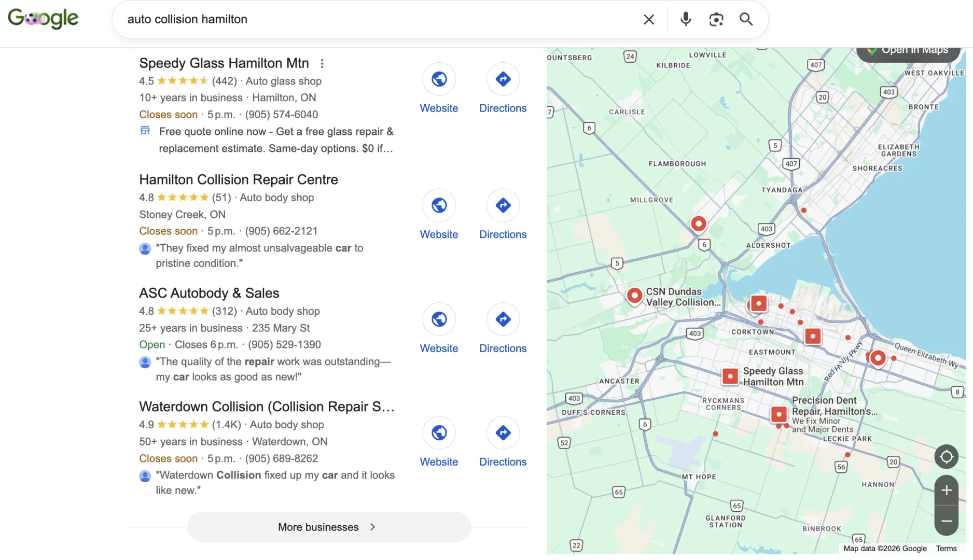The height and width of the screenshot is (560, 973).
Task: Clear the search query with the X icon
Action: [x=649, y=20]
